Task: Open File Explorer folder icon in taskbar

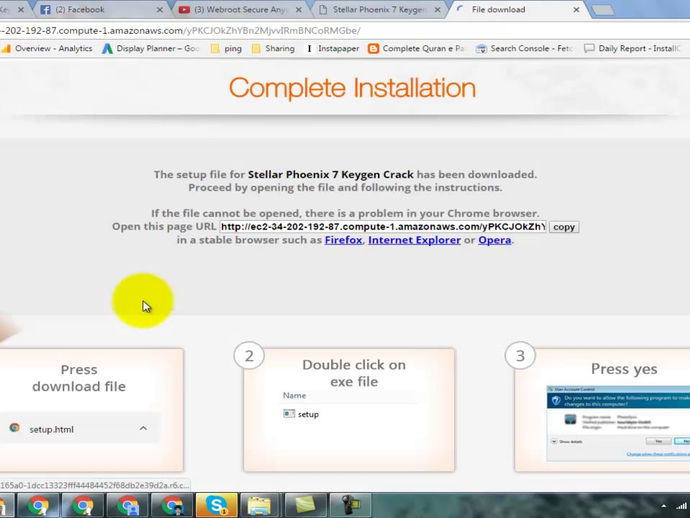Action: [x=260, y=505]
